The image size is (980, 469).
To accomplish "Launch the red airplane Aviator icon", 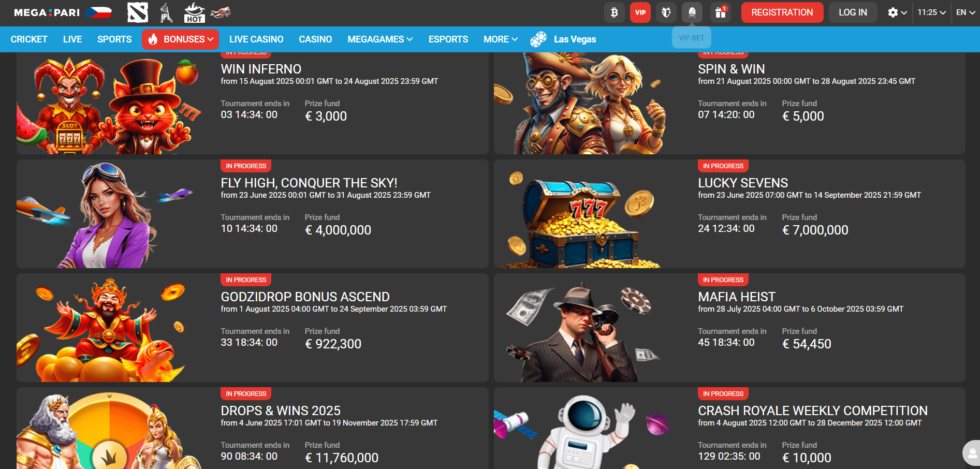I will click(x=221, y=12).
